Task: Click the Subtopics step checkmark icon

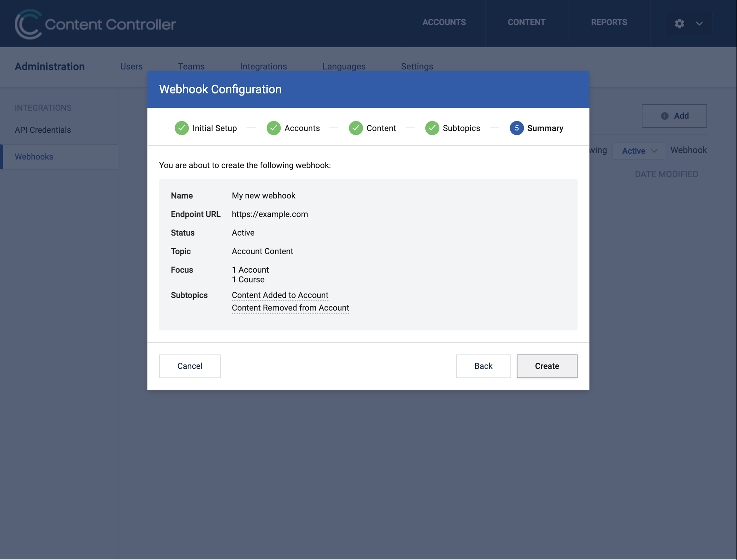Action: pyautogui.click(x=432, y=128)
